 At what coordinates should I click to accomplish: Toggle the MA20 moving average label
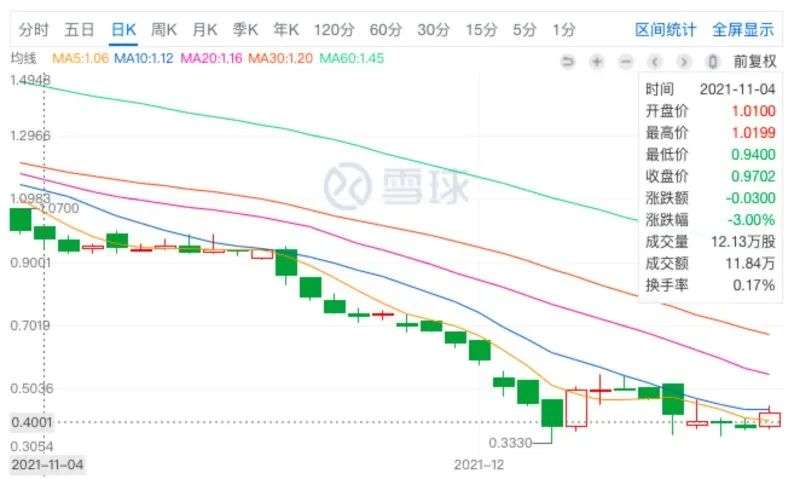(x=211, y=58)
